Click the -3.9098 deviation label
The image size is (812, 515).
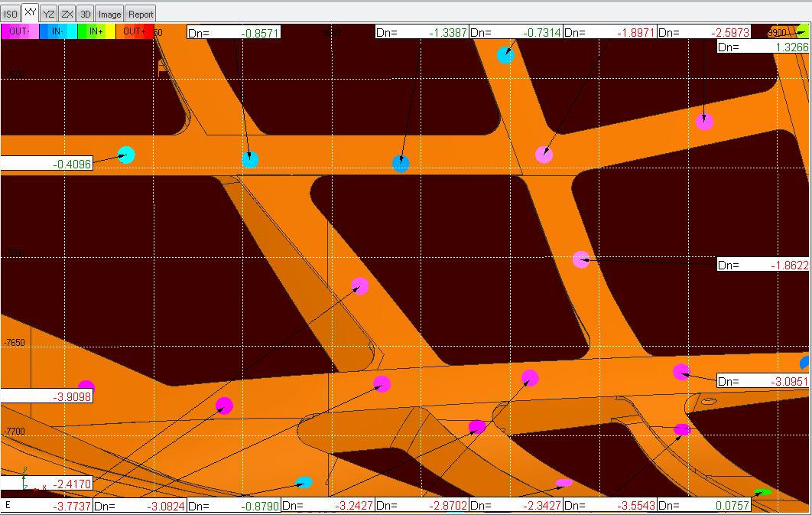[47, 396]
